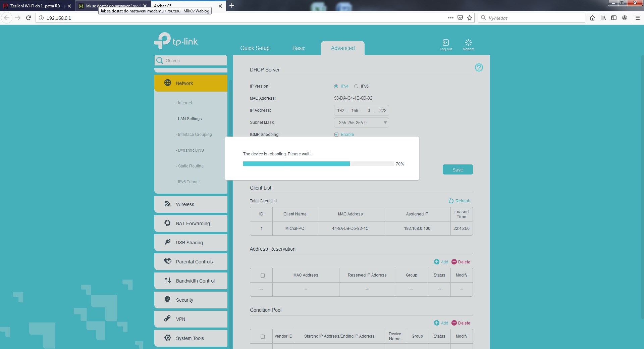This screenshot has height=349, width=644.
Task: Open the DHCP Server help icon
Action: coord(479,67)
